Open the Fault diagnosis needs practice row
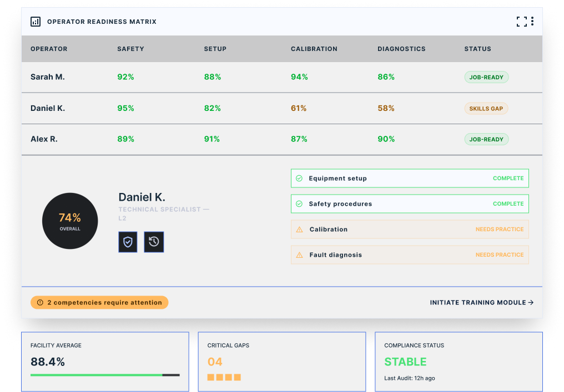This screenshot has height=392, width=564. pyautogui.click(x=410, y=254)
